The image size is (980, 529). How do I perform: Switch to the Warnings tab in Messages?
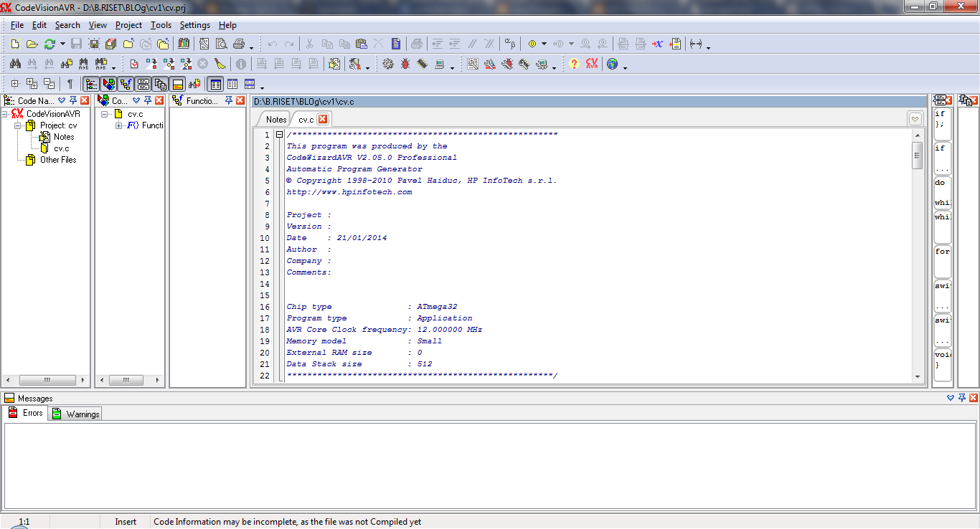tap(76, 414)
